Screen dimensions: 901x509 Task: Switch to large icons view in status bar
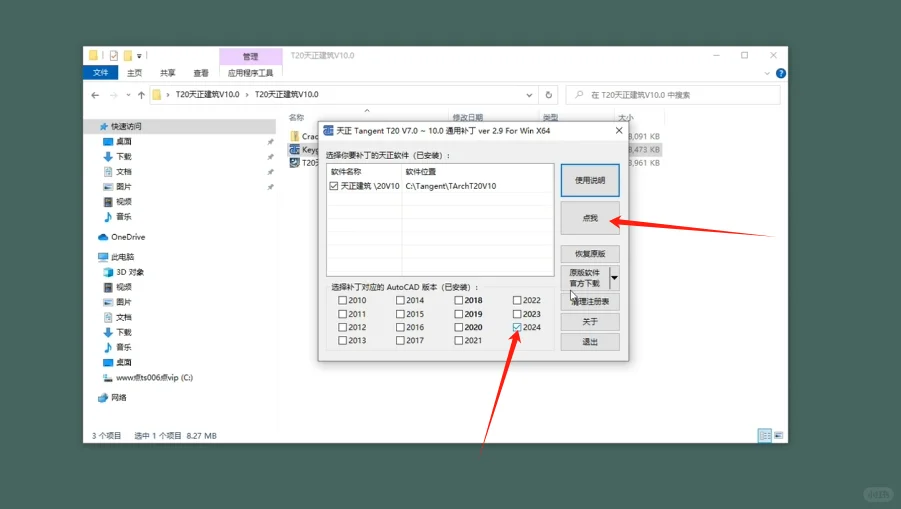(x=779, y=435)
